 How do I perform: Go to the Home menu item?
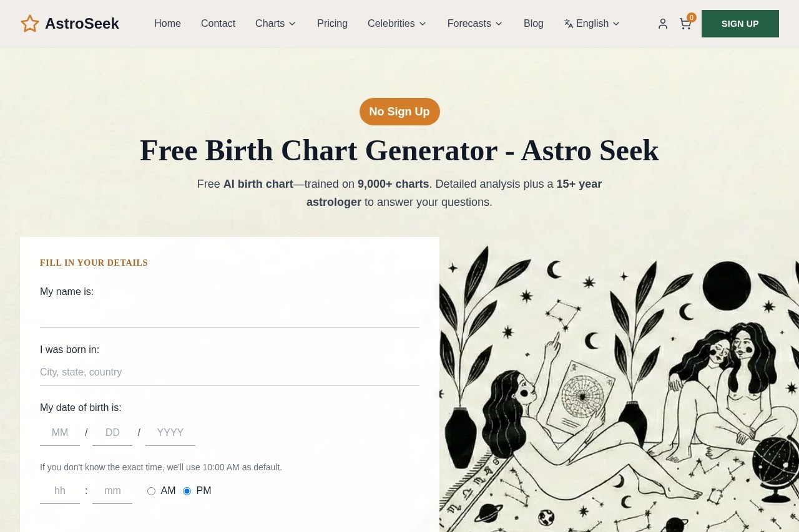(167, 24)
